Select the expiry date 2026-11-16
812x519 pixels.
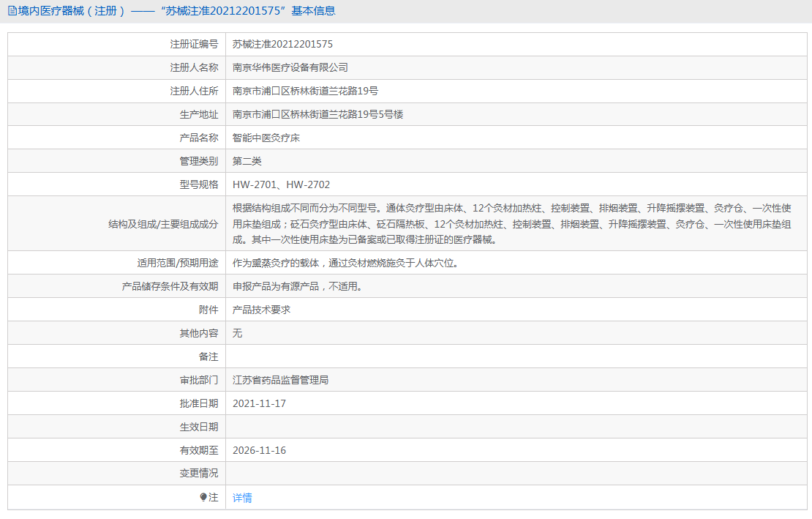coord(259,450)
